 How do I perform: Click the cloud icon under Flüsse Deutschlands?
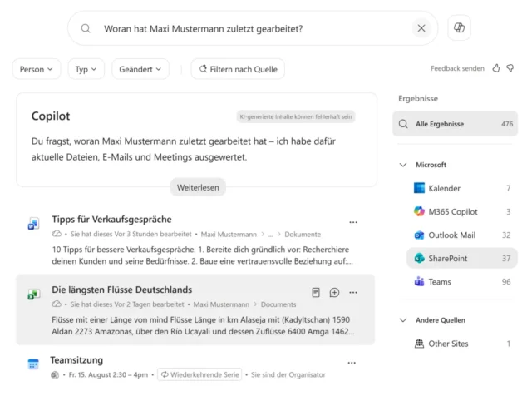pos(57,304)
